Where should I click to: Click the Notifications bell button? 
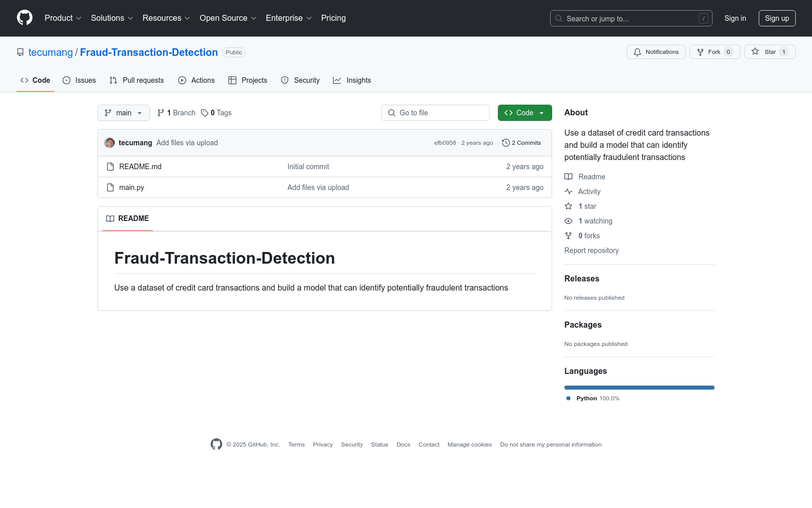[656, 52]
